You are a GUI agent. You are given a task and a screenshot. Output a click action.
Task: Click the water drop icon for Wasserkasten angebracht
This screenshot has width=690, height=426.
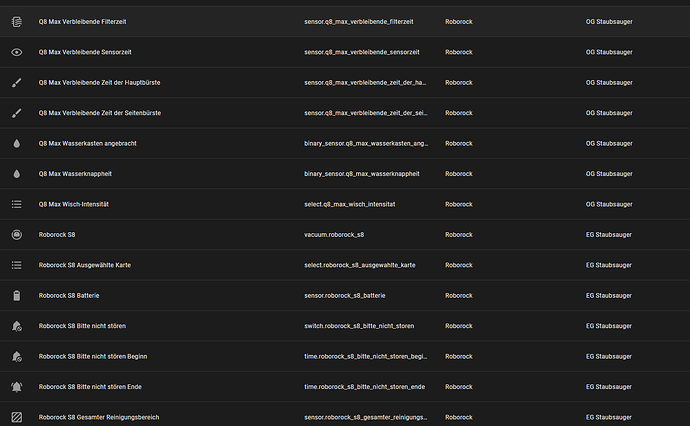point(17,143)
